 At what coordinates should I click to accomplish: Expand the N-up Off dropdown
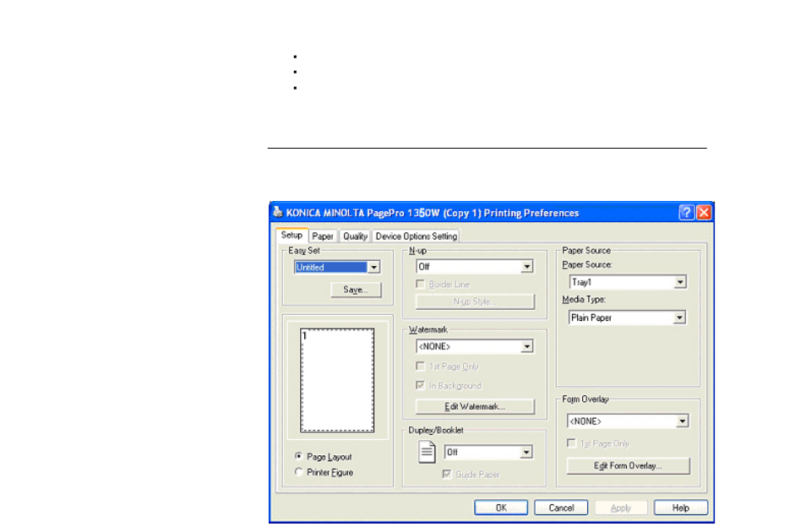tap(527, 266)
